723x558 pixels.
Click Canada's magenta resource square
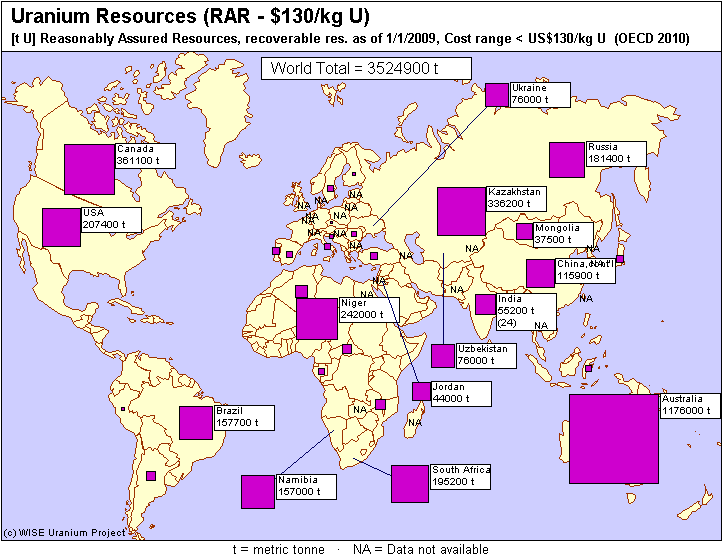point(89,169)
